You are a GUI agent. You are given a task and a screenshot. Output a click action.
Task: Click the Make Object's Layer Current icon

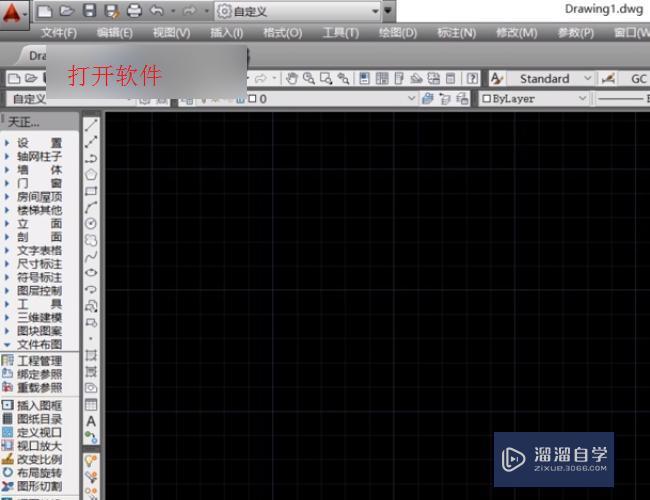click(427, 99)
